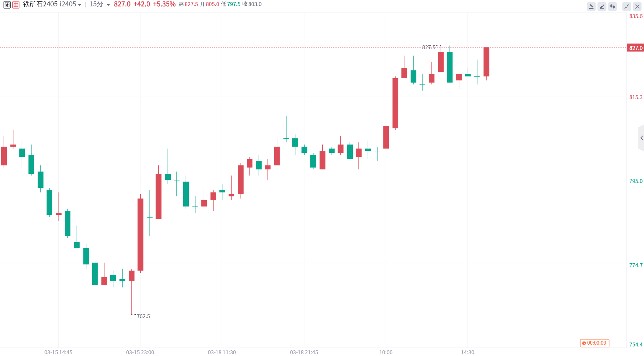Image resolution: width=644 pixels, height=356 pixels.
Task: Open the 15分 interval dropdown
Action: pyautogui.click(x=99, y=4)
